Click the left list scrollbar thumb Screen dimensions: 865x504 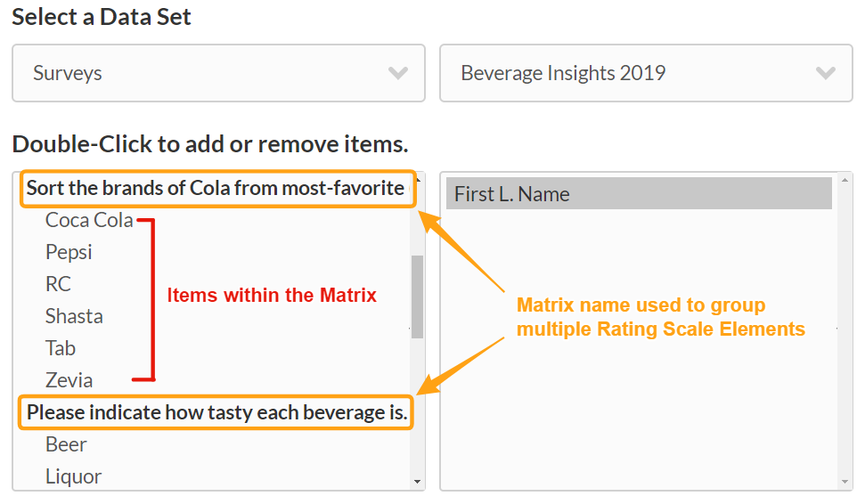tap(417, 296)
